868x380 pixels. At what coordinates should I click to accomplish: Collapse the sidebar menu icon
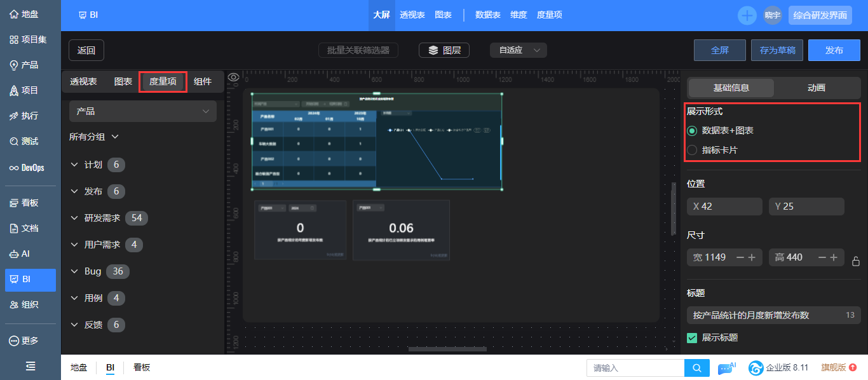tap(30, 366)
